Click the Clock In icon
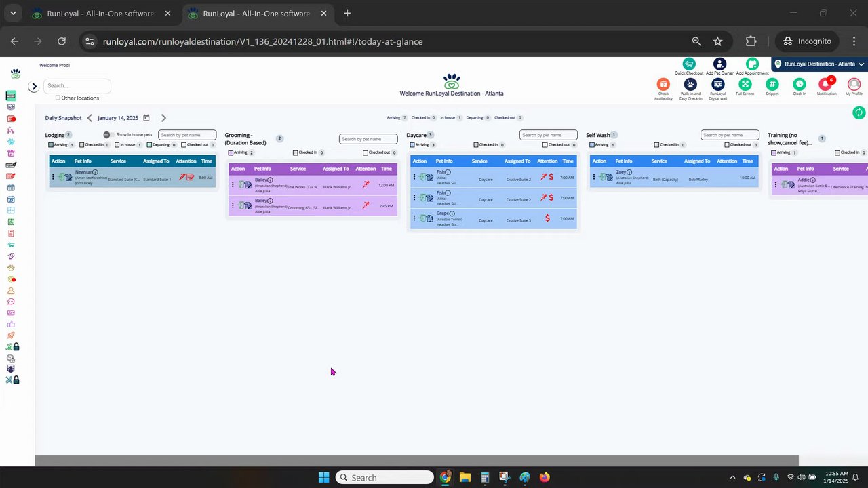This screenshot has height=488, width=868. coord(800,84)
